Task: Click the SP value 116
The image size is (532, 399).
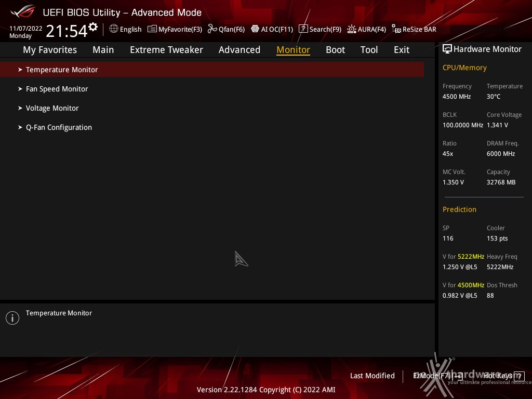Action: click(x=448, y=238)
